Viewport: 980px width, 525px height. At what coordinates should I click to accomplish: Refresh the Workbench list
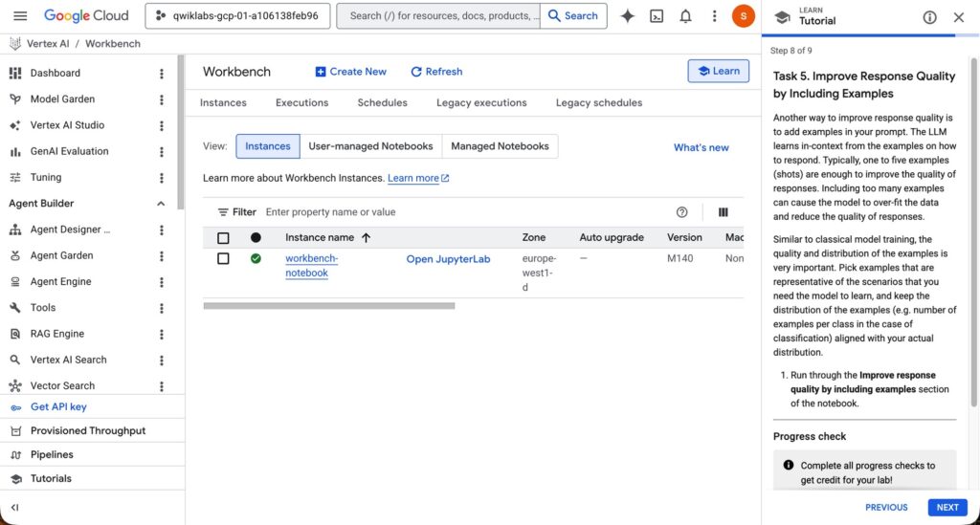pos(436,72)
